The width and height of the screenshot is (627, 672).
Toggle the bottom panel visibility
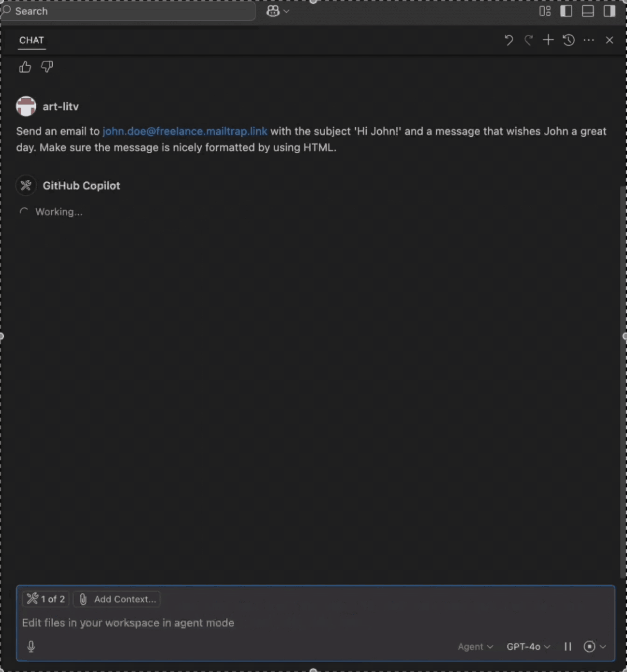588,11
